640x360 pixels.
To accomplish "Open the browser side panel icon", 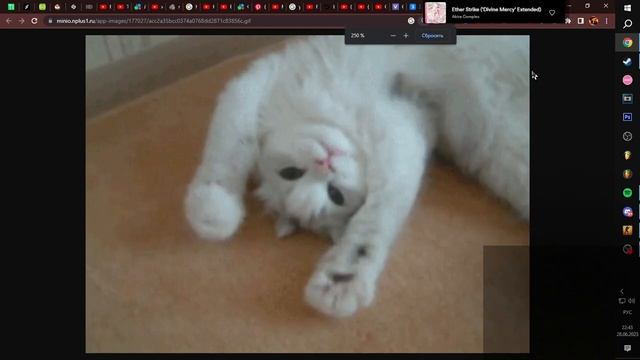I will (x=580, y=21).
